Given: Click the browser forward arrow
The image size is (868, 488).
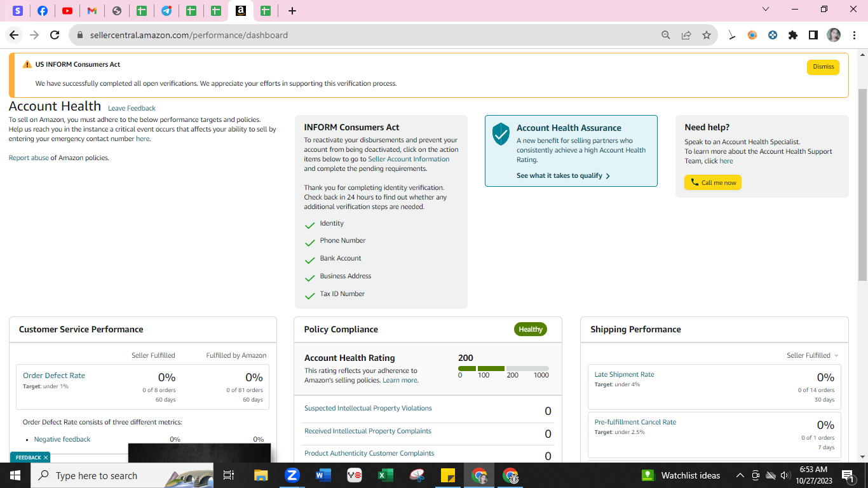Looking at the screenshot, I should pyautogui.click(x=34, y=35).
